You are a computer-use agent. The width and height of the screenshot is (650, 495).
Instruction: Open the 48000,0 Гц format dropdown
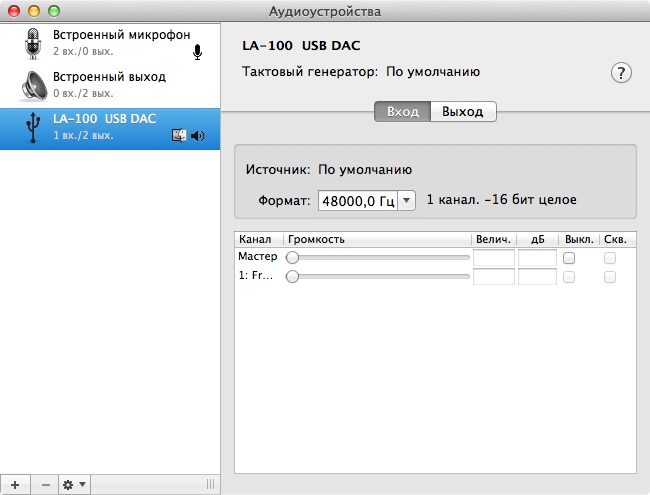pyautogui.click(x=407, y=201)
